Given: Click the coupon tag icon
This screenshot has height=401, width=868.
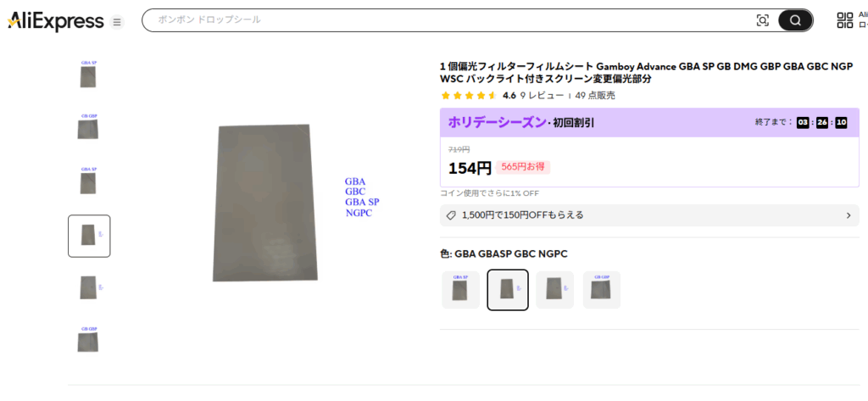Looking at the screenshot, I should point(451,214).
